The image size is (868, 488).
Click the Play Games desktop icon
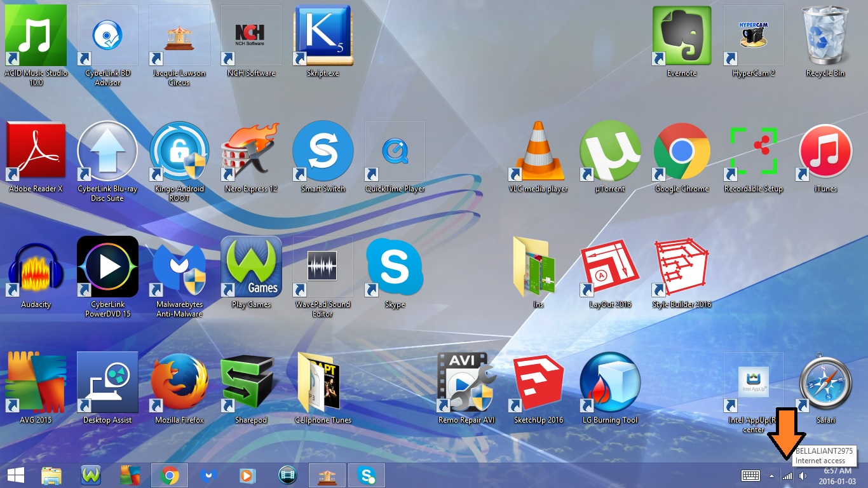tap(251, 267)
